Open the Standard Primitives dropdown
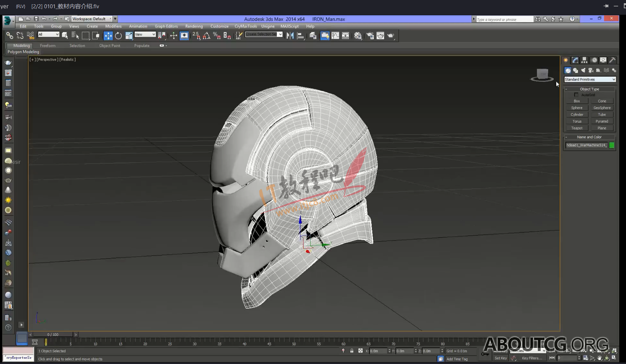626x364 pixels. pyautogui.click(x=590, y=79)
